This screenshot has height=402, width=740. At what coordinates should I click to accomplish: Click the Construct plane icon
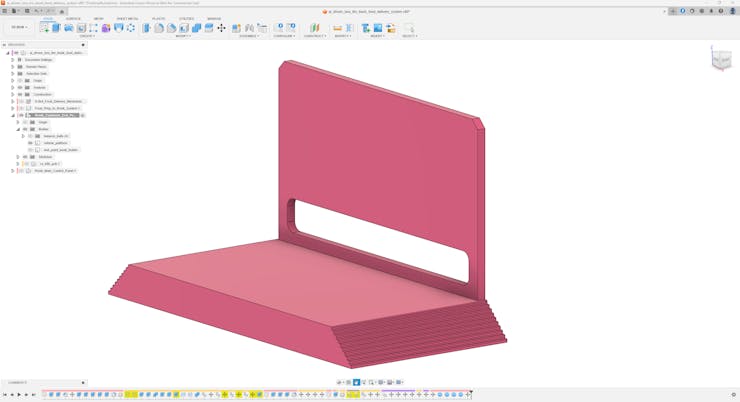tap(314, 28)
